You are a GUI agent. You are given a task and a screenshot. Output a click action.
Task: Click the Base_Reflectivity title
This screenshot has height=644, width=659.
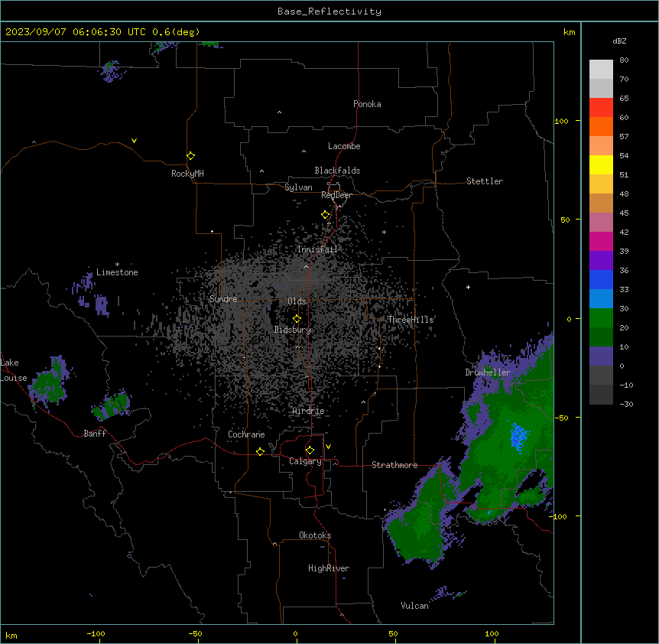click(329, 11)
